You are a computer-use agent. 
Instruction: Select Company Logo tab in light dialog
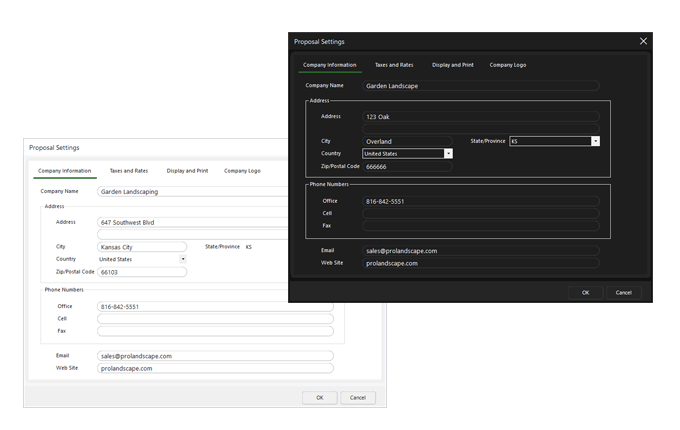(x=242, y=171)
